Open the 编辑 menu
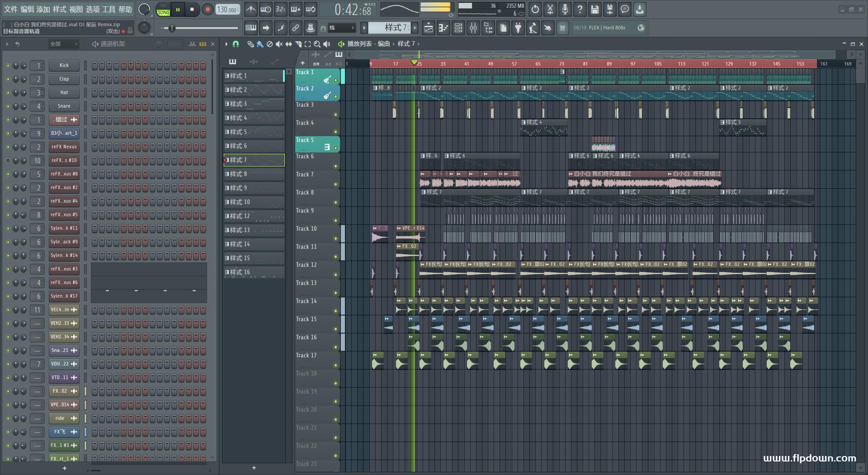 (x=27, y=9)
